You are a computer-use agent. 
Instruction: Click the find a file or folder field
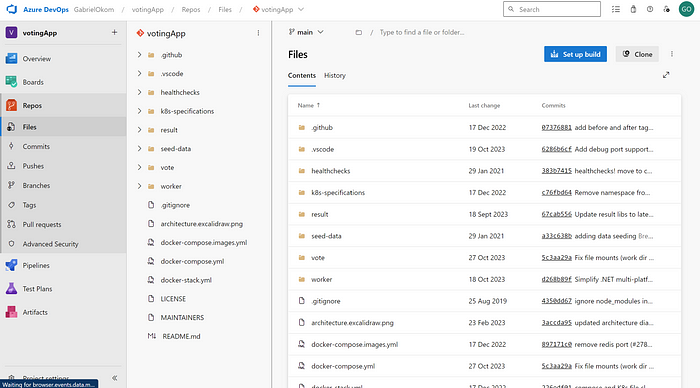point(422,32)
